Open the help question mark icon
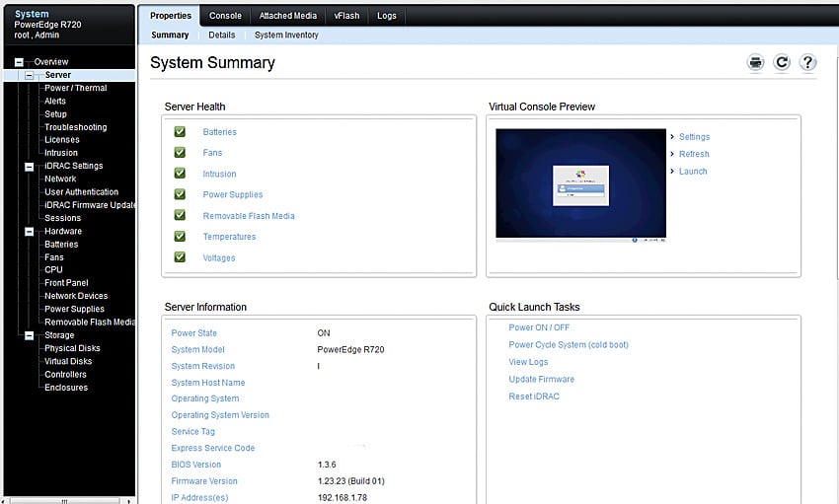Image resolution: width=839 pixels, height=504 pixels. (x=807, y=62)
